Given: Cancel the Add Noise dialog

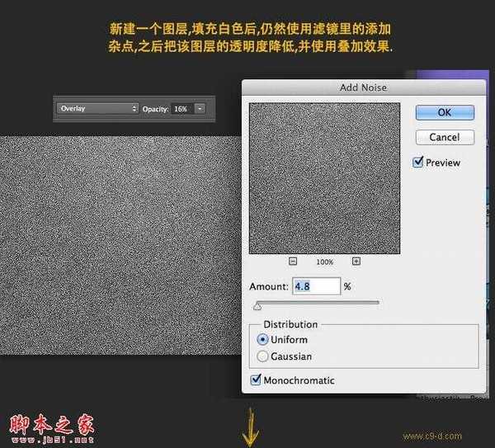Looking at the screenshot, I should 445,137.
